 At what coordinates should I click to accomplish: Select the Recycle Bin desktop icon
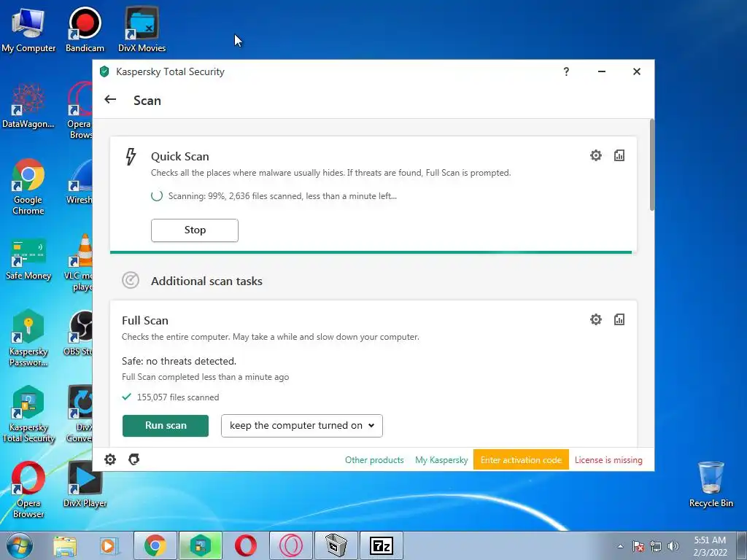coord(711,485)
